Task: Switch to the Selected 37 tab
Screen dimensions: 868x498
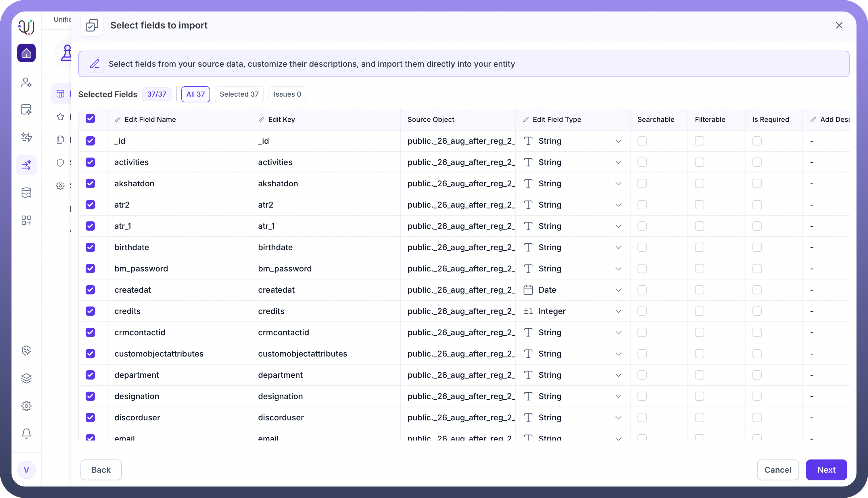Action: pos(239,94)
